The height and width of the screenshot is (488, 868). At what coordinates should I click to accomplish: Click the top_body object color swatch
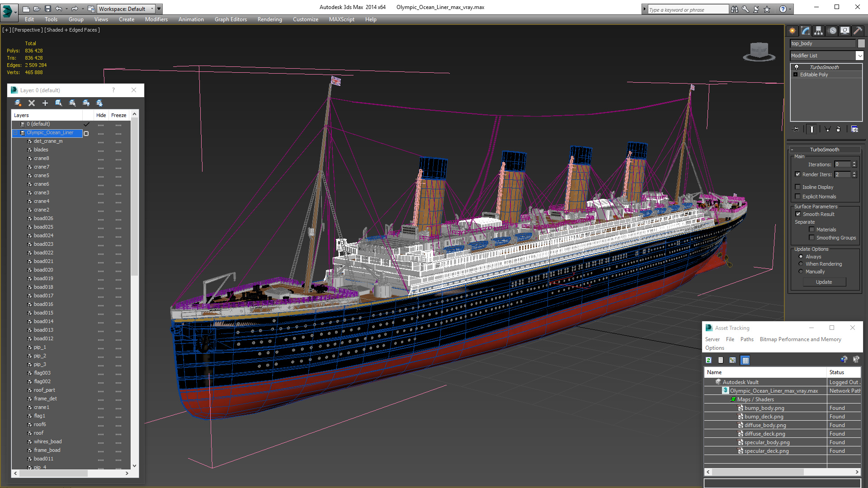tap(861, 43)
